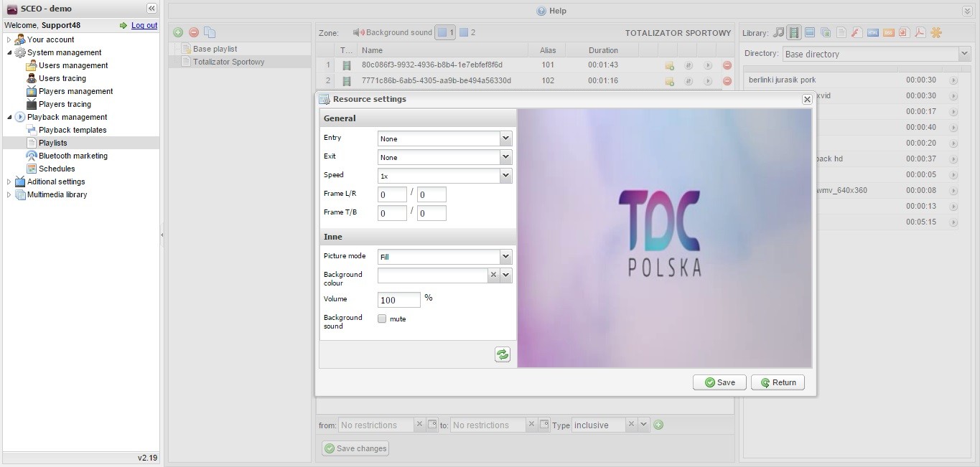Select the Base playlist entry
980x467 pixels.
[x=215, y=49]
